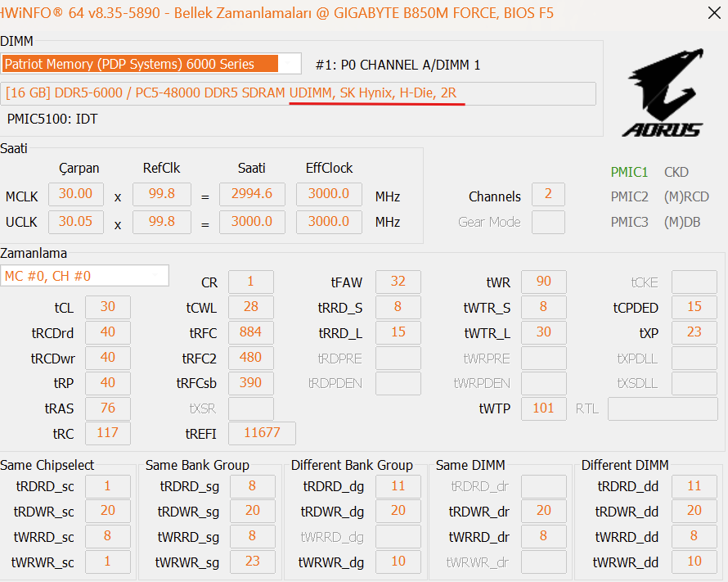Click the tRCDwr value 40
728x582 pixels.
(x=108, y=358)
